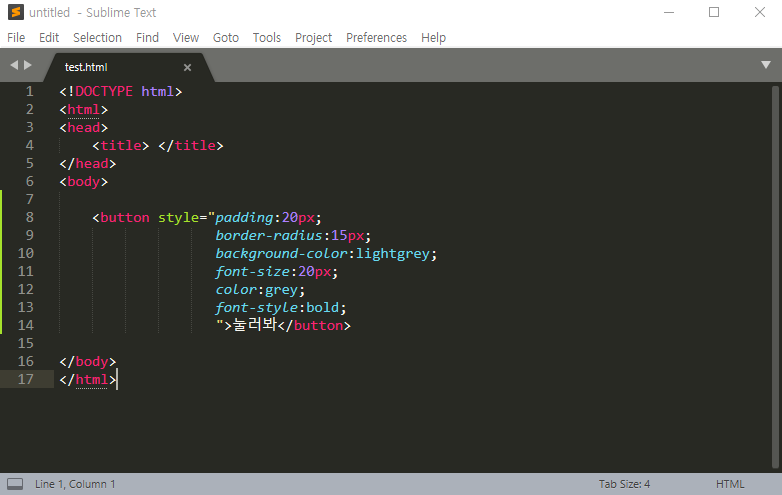The height and width of the screenshot is (495, 782).
Task: Go to previous tab with left arrow
Action: point(14,65)
